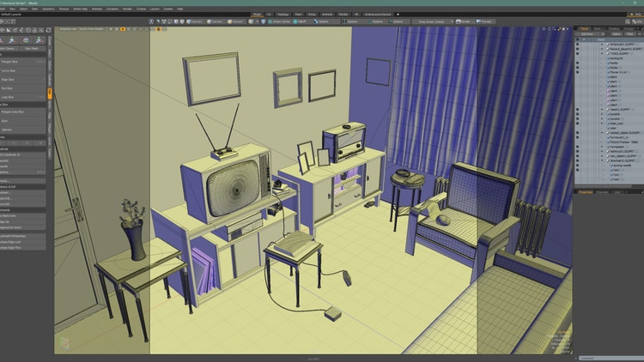Toggle visibility of TV002.SLDPRT item
Image resolution: width=644 pixels, height=362 pixels.
(x=578, y=54)
